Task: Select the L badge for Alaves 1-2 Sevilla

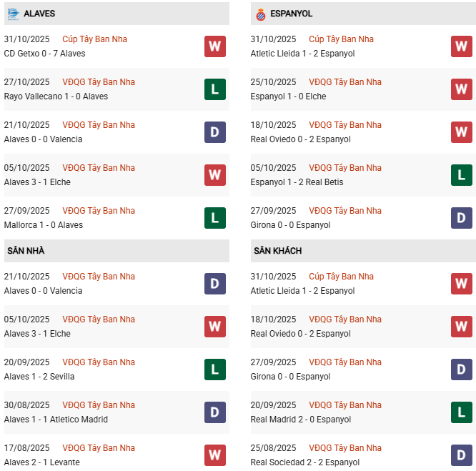Action: pyautogui.click(x=214, y=370)
